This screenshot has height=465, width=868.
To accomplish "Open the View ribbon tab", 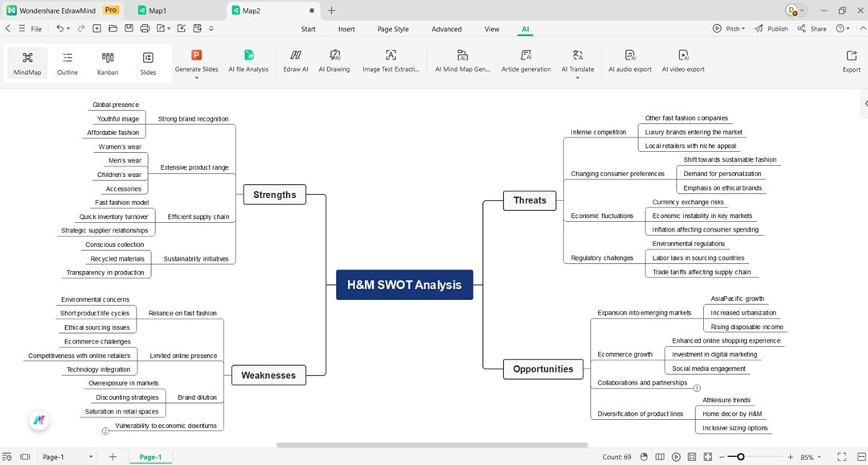I will pyautogui.click(x=492, y=29).
